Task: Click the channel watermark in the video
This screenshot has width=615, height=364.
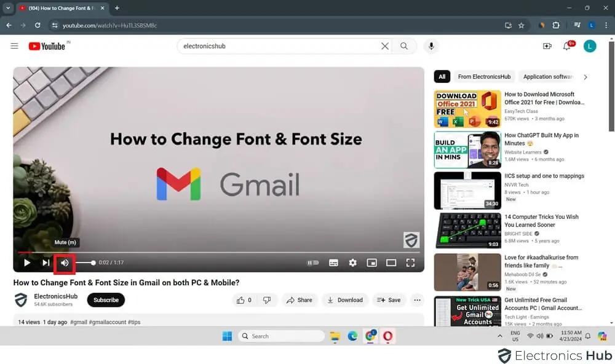Action: 411,240
